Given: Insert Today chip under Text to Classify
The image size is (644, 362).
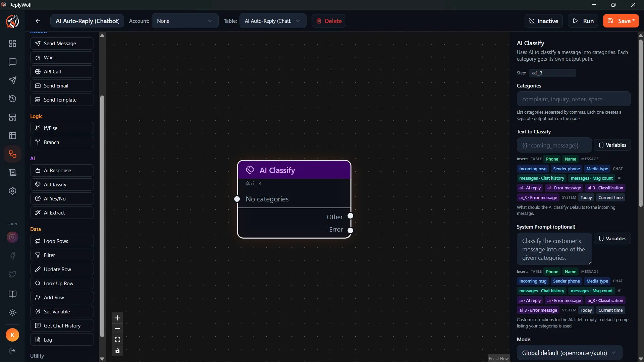Looking at the screenshot, I should tap(586, 198).
